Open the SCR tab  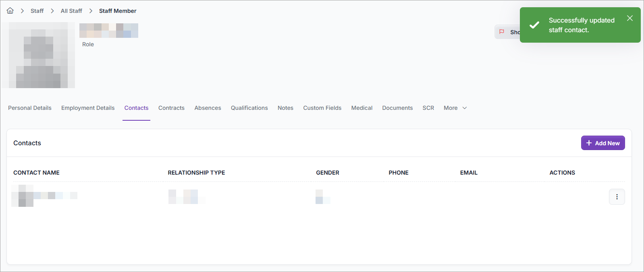pyautogui.click(x=428, y=108)
